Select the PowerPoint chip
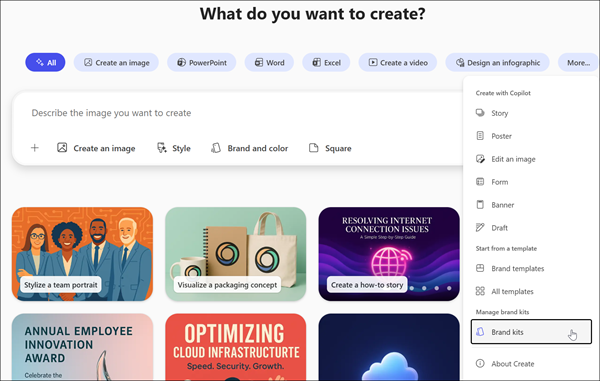 tap(202, 62)
